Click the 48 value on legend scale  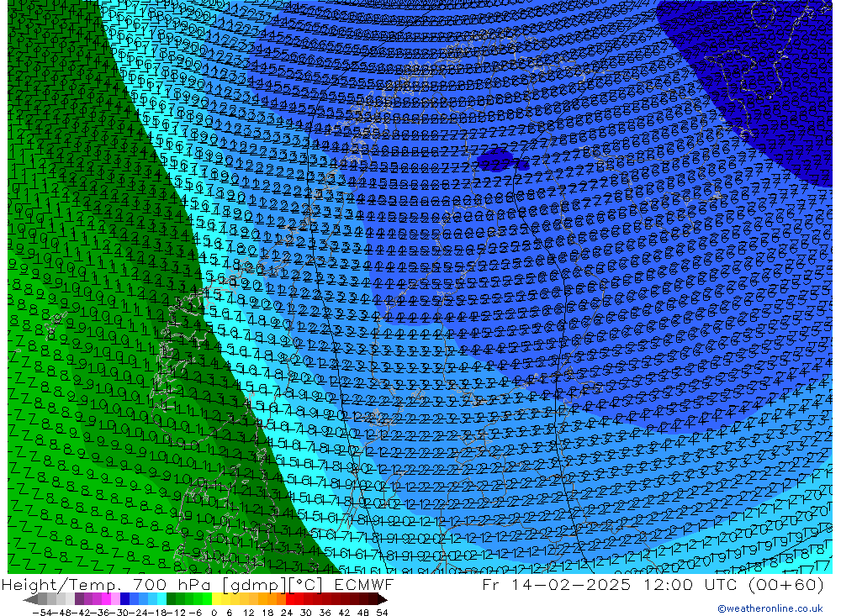click(363, 613)
